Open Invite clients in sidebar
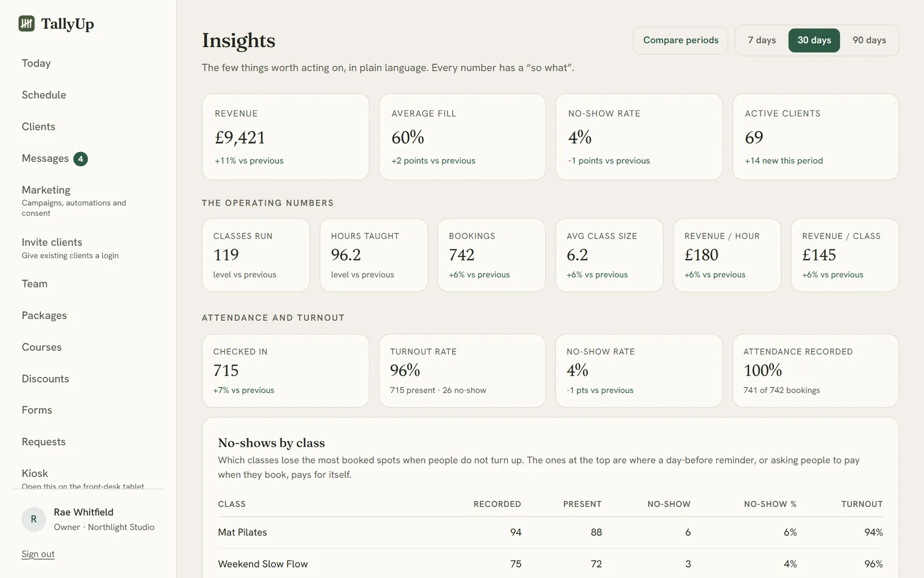The width and height of the screenshot is (924, 578). pos(70,248)
